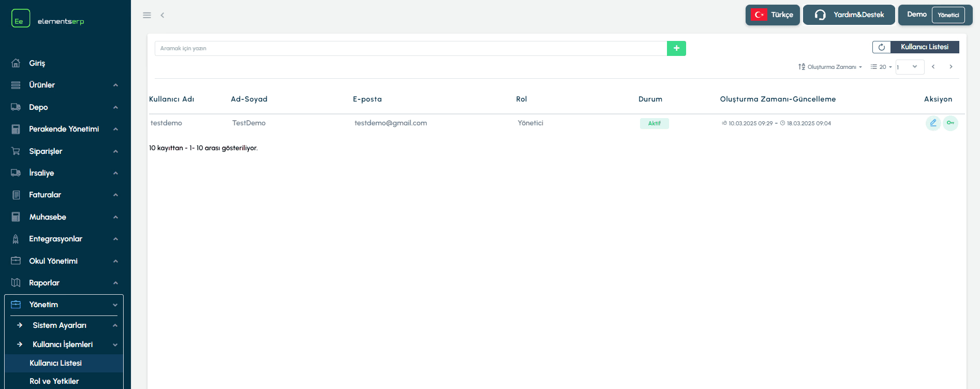Collapse the Kullanıcı İşlemleri chevron
This screenshot has width=980, height=389.
[x=115, y=344]
